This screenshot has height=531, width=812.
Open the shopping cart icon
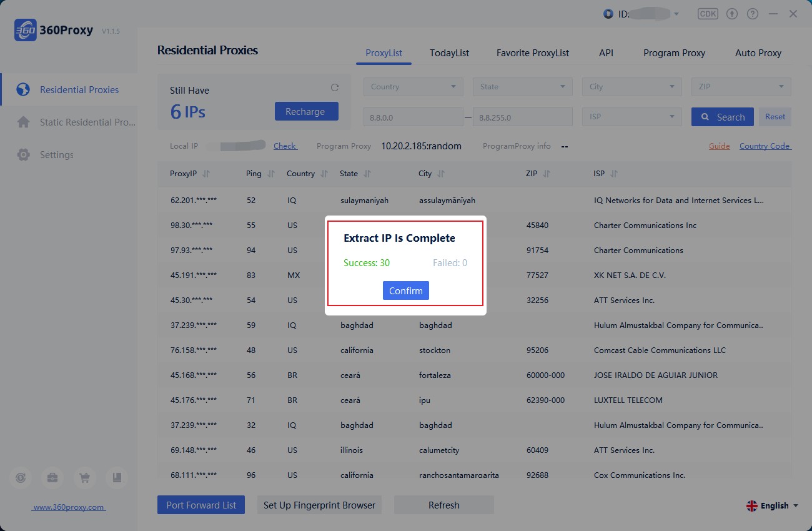[84, 478]
